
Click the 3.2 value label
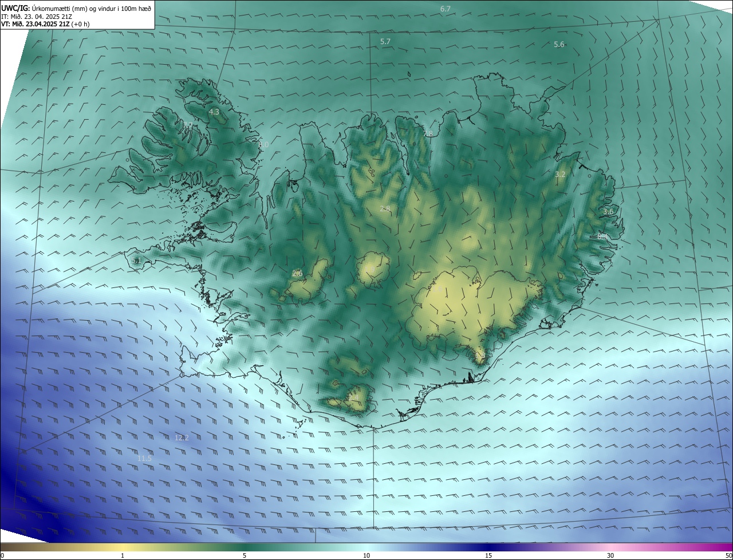[560, 174]
